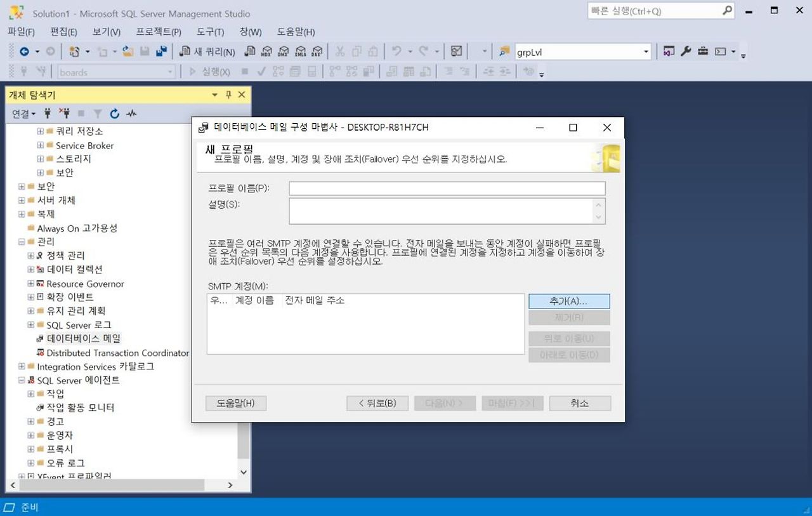The width and height of the screenshot is (812, 516).
Task: Open a new MDX query
Action: pos(267,51)
